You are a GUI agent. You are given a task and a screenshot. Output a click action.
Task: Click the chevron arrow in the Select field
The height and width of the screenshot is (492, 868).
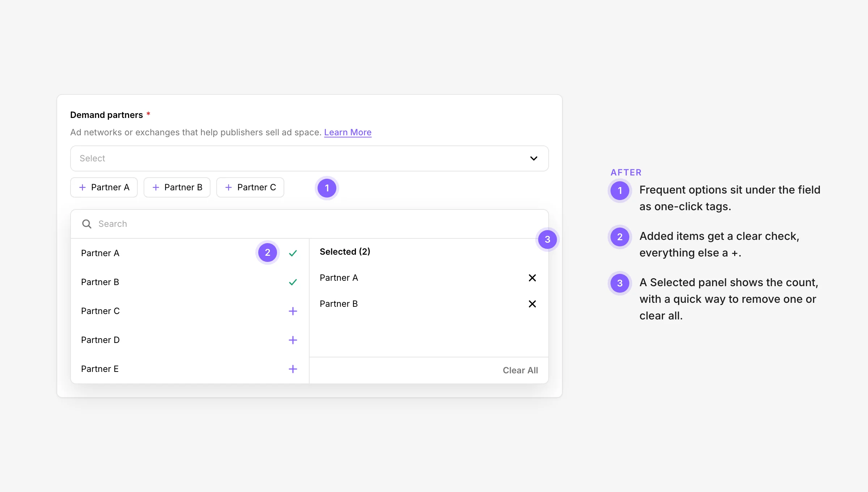pyautogui.click(x=533, y=158)
